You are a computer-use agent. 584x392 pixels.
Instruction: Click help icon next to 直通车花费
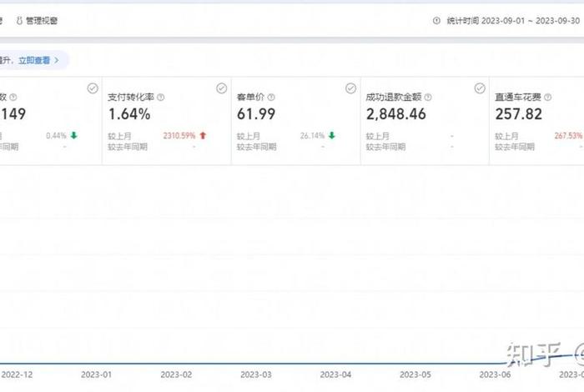(547, 97)
